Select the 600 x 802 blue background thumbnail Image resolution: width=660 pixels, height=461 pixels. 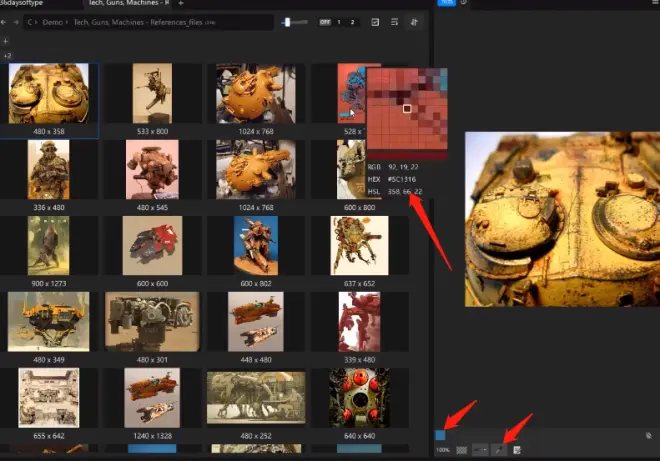pos(256,246)
